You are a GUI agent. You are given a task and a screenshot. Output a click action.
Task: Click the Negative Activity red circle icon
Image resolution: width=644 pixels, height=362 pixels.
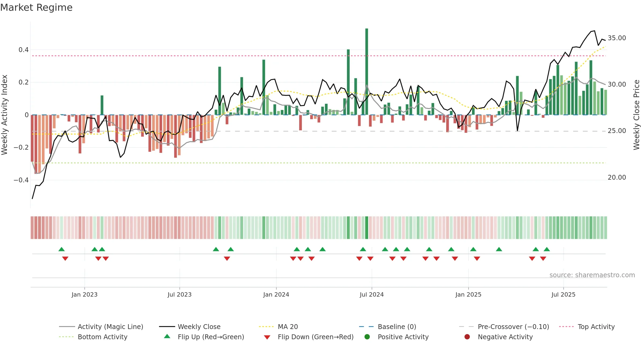coord(467,337)
